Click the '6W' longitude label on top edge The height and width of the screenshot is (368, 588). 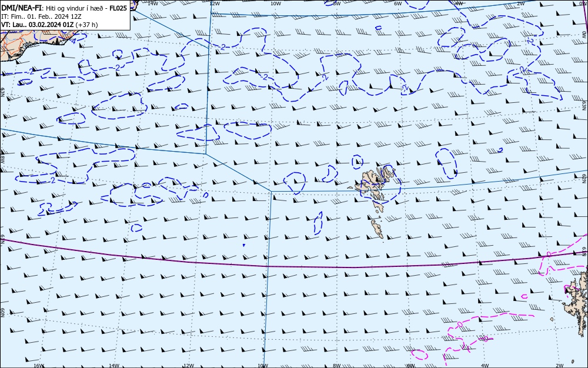click(398, 4)
